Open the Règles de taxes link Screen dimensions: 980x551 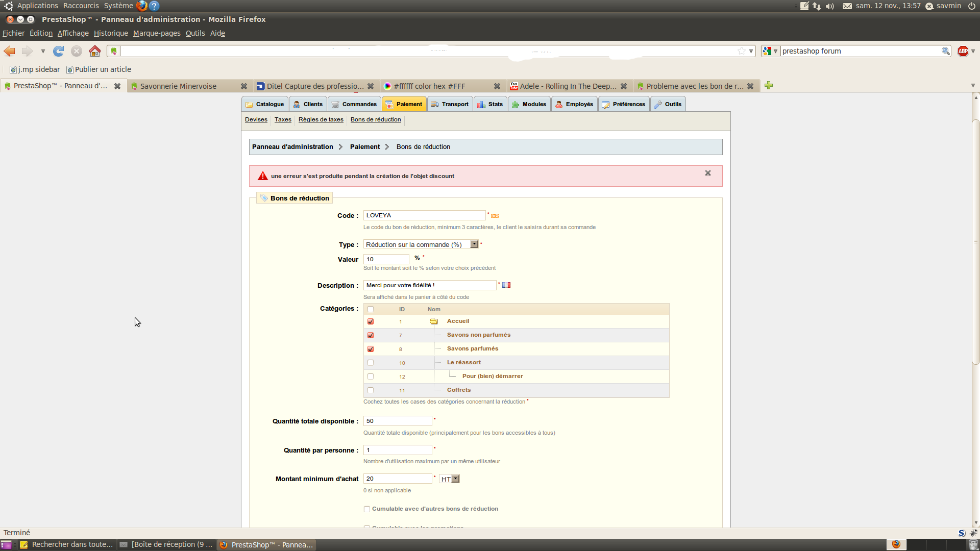[x=321, y=119]
